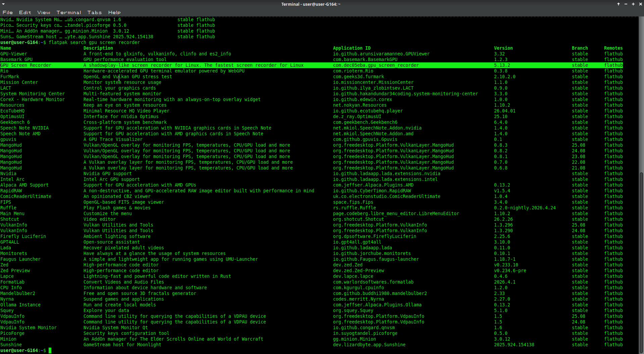The width and height of the screenshot is (644, 354).
Task: Click the name "GPU-Viewer"
Action: pos(14,54)
